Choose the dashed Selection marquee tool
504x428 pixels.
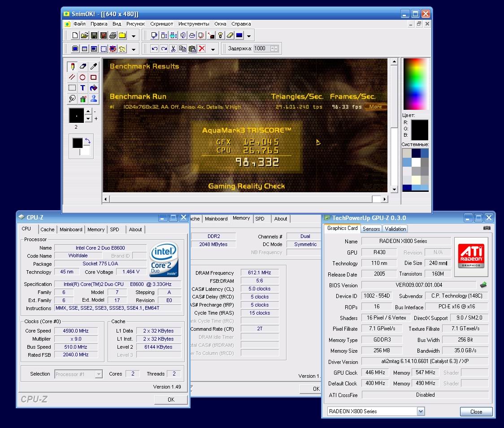click(x=72, y=88)
